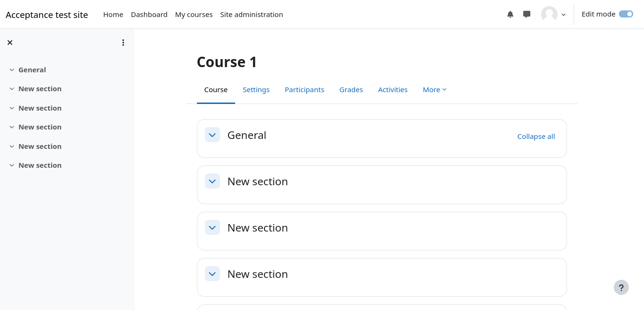Open the user menu dropdown arrow
This screenshot has height=310, width=644.
pos(563,15)
